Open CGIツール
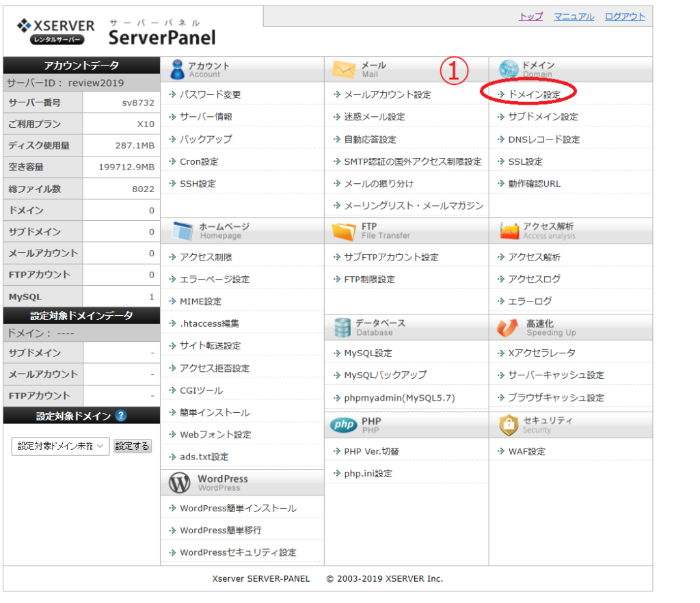 point(202,390)
